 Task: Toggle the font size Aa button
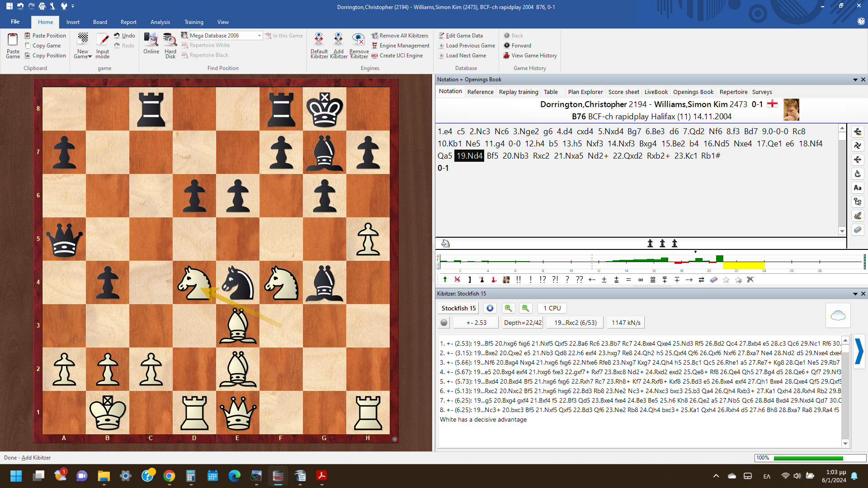(857, 188)
